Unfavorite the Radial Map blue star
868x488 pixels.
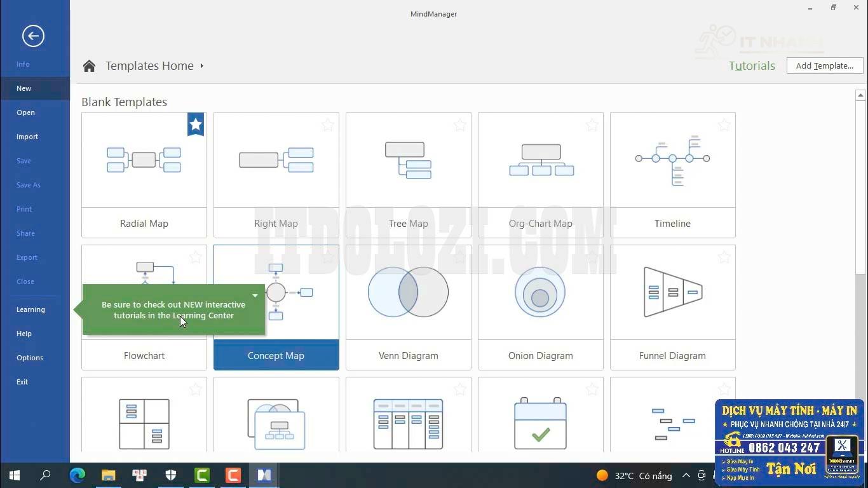(x=196, y=125)
